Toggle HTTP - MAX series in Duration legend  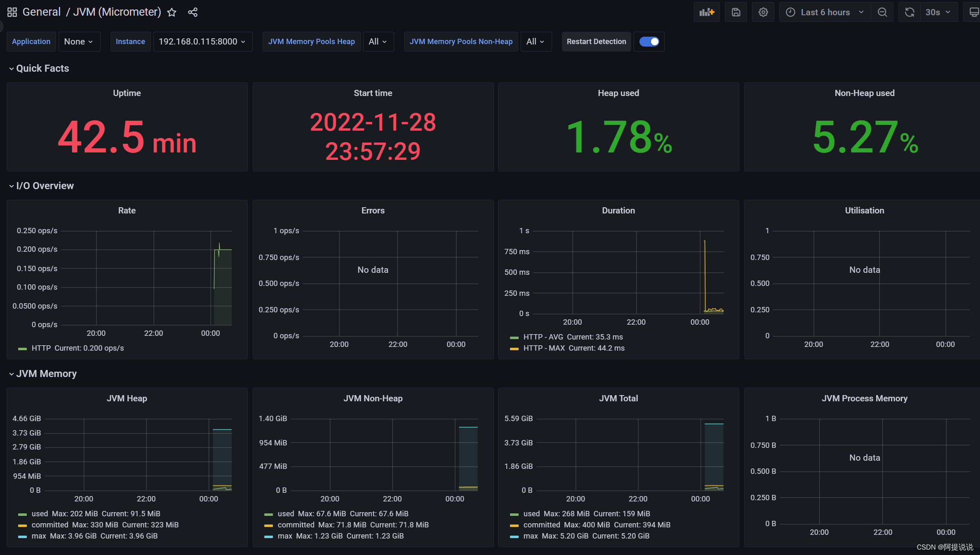pos(544,348)
